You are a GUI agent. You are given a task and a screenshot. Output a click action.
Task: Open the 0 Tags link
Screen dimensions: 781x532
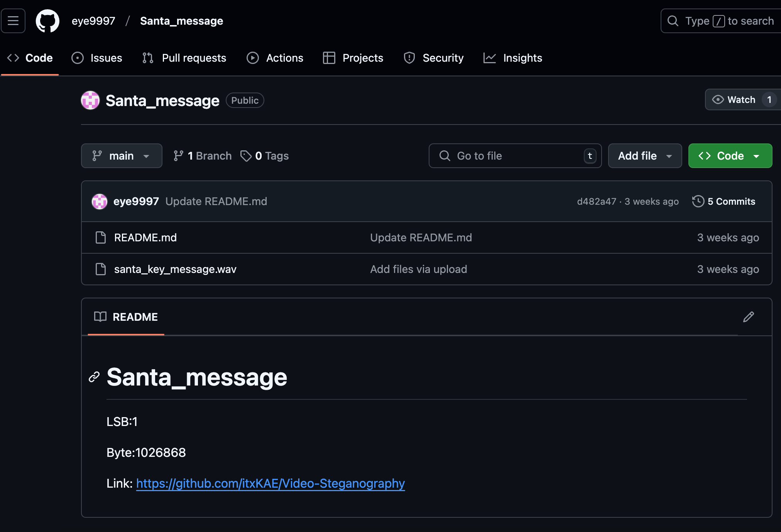[x=265, y=156]
